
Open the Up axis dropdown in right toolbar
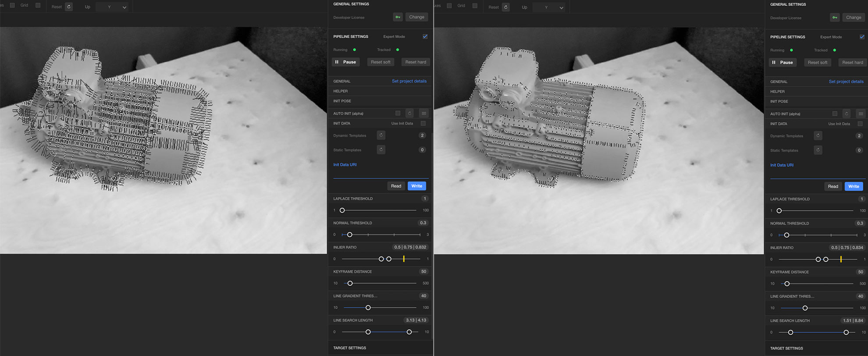[549, 7]
